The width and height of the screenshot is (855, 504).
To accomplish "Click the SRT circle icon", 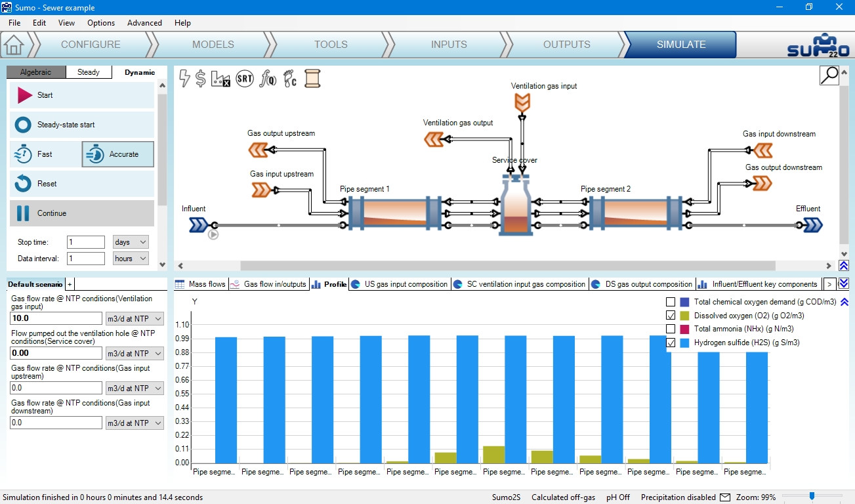I will click(x=244, y=79).
